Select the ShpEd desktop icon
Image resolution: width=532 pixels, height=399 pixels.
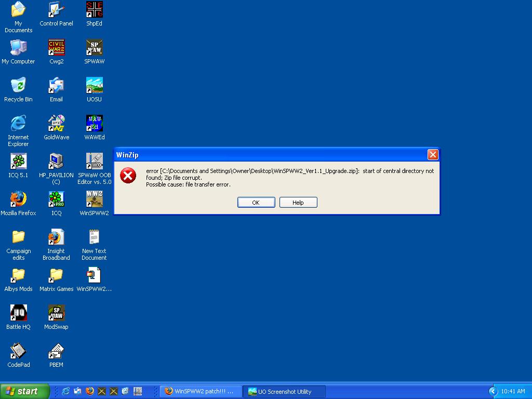[x=94, y=10]
